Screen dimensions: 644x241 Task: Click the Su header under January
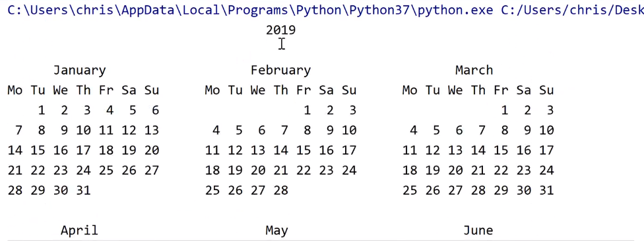[x=152, y=90]
